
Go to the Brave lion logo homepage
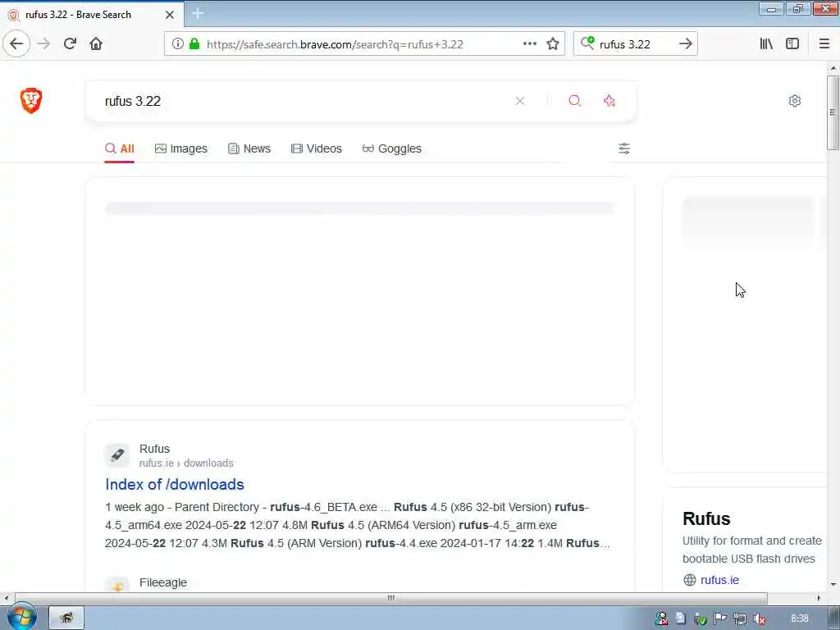(31, 101)
